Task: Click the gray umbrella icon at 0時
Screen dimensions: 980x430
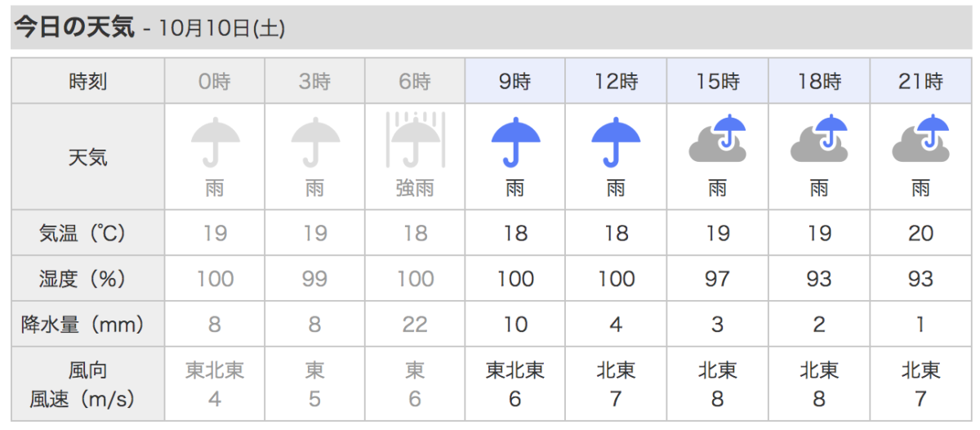Action: coord(215,142)
